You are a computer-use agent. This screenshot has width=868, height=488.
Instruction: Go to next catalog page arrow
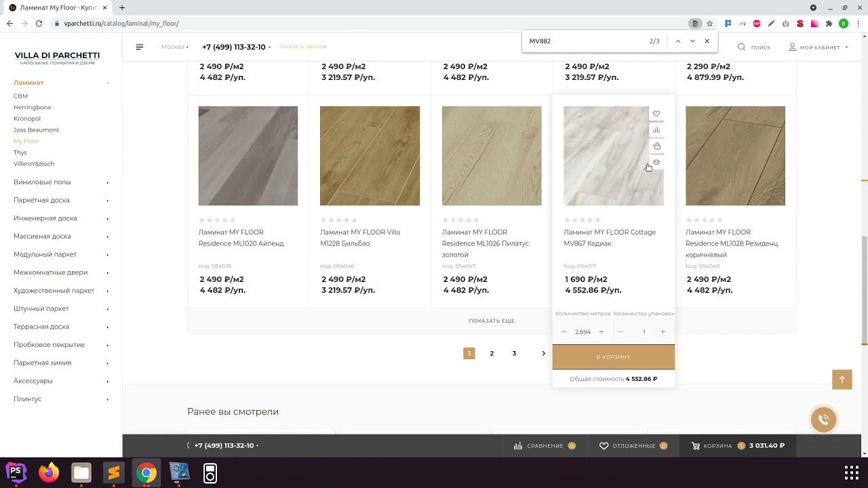coord(543,353)
